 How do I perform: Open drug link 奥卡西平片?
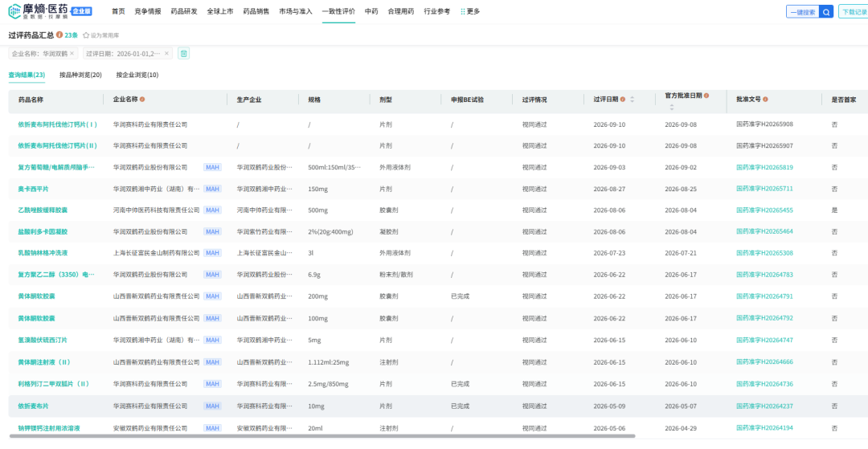coord(33,189)
